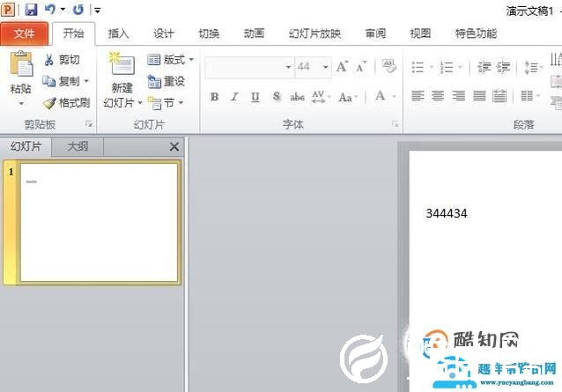This screenshot has width=562, height=392.
Task: Increase list indent level
Action: click(503, 67)
